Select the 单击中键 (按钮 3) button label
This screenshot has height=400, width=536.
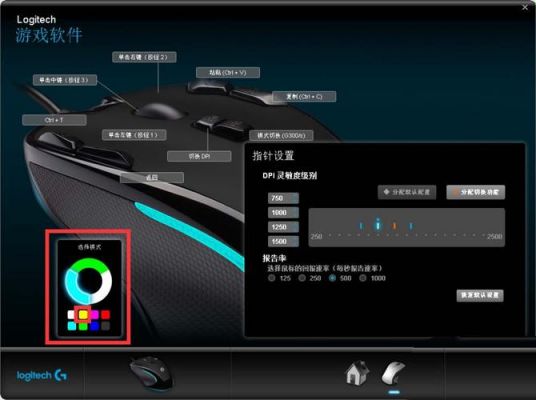tap(65, 80)
